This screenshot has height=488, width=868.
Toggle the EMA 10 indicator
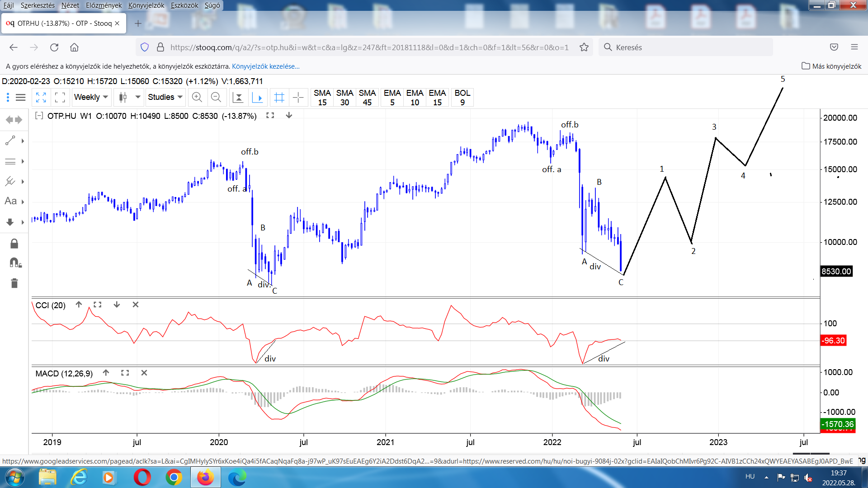[x=415, y=97]
